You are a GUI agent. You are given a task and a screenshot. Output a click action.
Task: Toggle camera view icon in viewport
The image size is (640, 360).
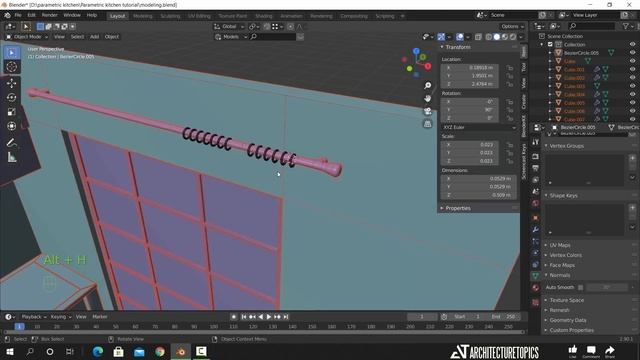coord(427,111)
